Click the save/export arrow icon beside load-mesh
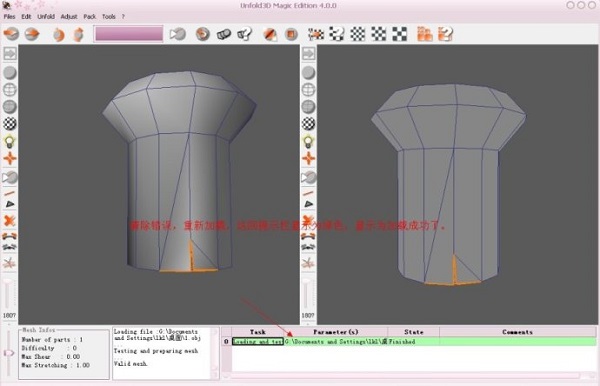 [x=32, y=34]
